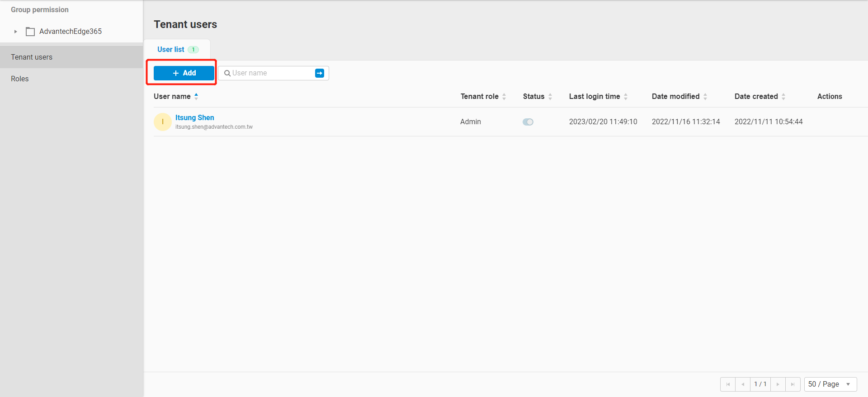Click the search submit arrow icon
Screen dimensions: 868x397
[x=319, y=73]
